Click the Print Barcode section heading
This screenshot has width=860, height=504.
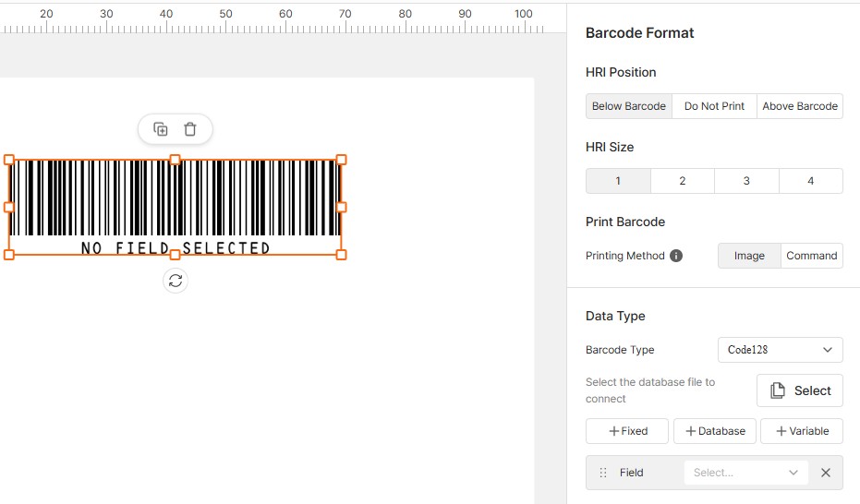tap(625, 222)
